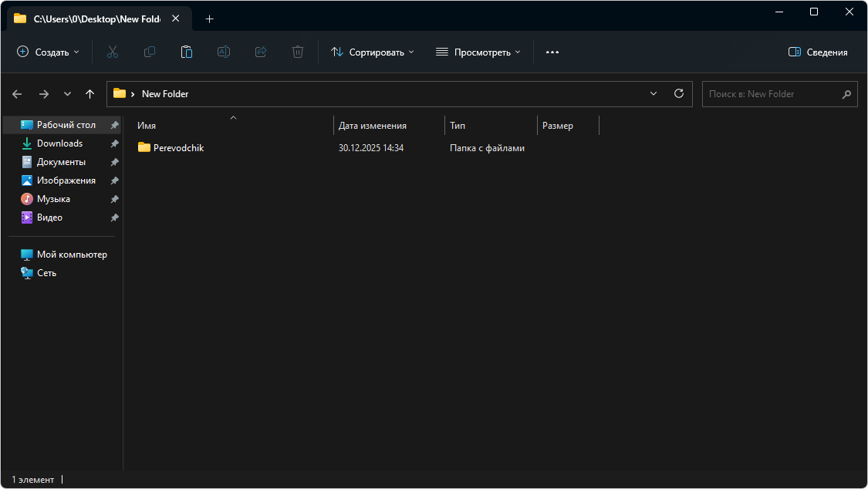The image size is (868, 489).
Task: Click the Copy icon in toolbar
Action: pyautogui.click(x=150, y=52)
